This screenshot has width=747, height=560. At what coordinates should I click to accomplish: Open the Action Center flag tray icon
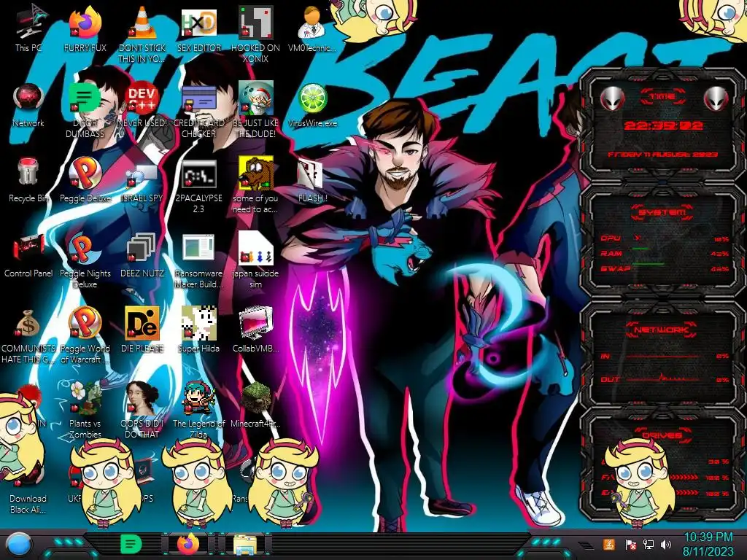point(631,545)
